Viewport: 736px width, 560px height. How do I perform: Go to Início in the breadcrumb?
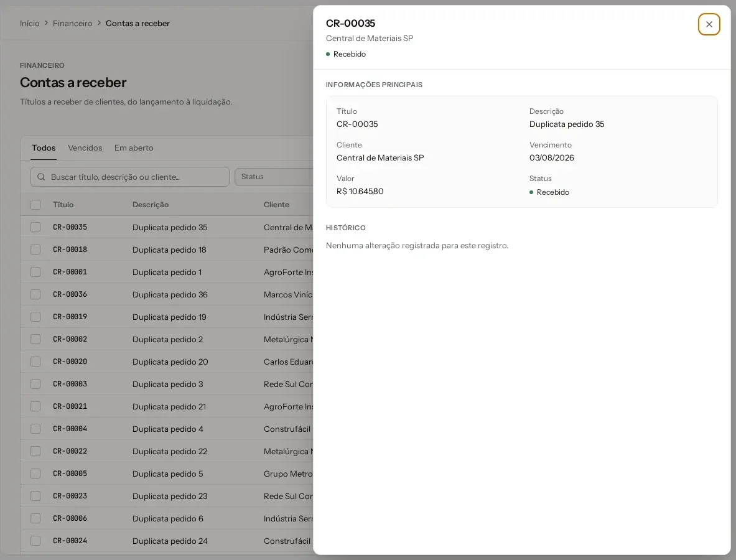click(30, 24)
